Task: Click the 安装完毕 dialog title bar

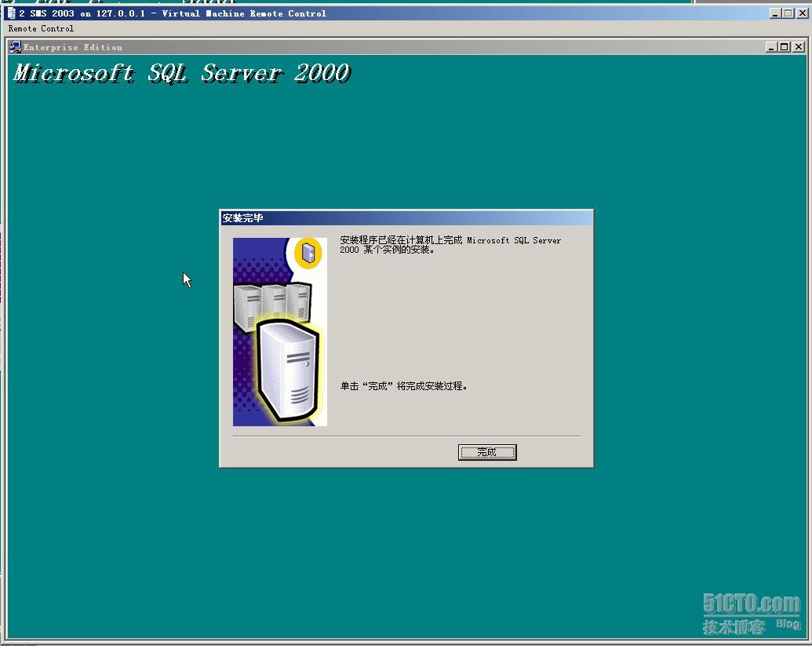Action: (406, 218)
